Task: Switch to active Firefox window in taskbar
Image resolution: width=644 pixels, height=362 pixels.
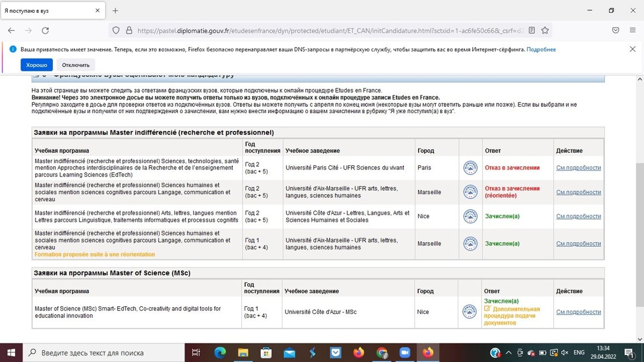Action: click(x=428, y=352)
